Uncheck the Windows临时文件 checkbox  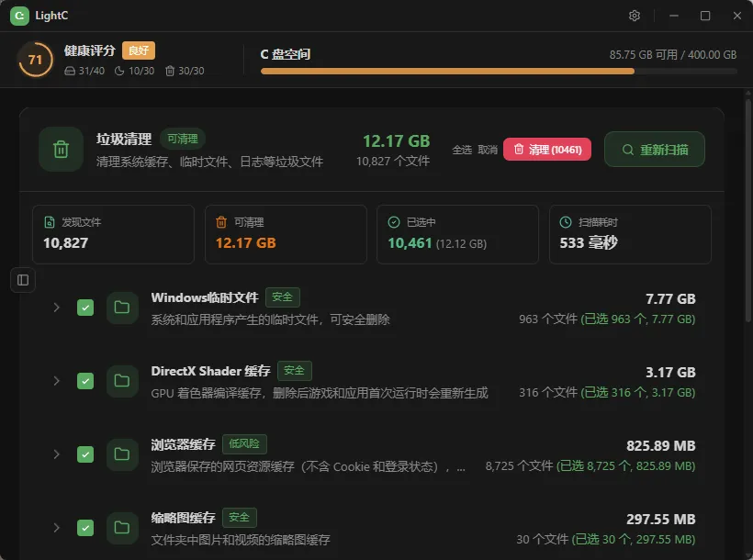tap(85, 308)
